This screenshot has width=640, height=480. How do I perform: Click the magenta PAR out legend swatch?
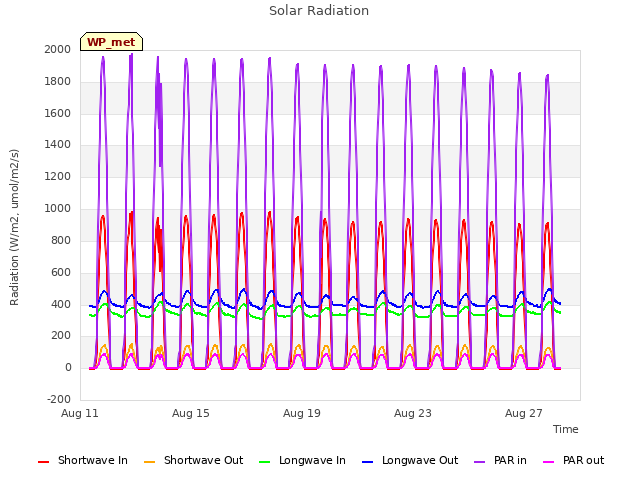click(x=549, y=462)
